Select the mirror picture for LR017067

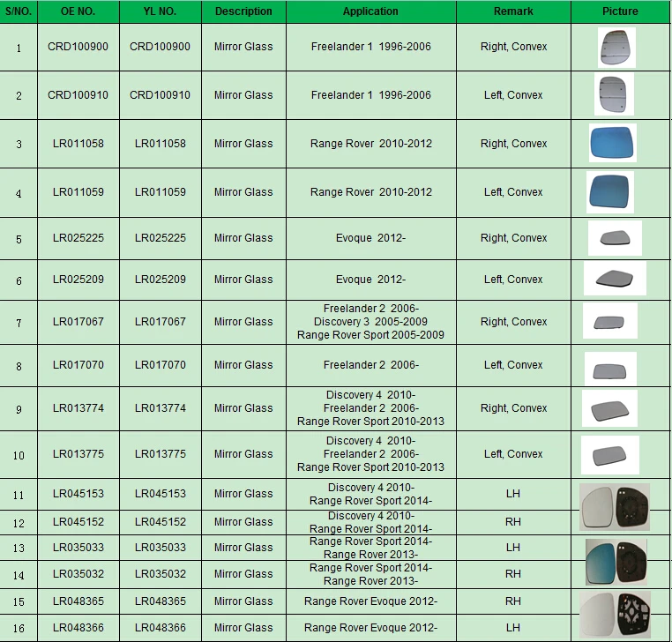coord(610,321)
